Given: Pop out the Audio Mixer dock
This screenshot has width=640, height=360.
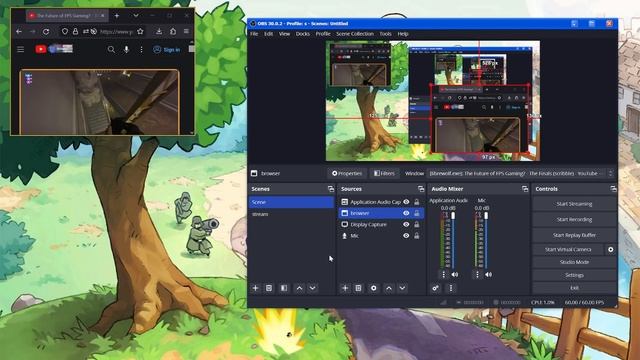Looking at the screenshot, I should [x=525, y=189].
